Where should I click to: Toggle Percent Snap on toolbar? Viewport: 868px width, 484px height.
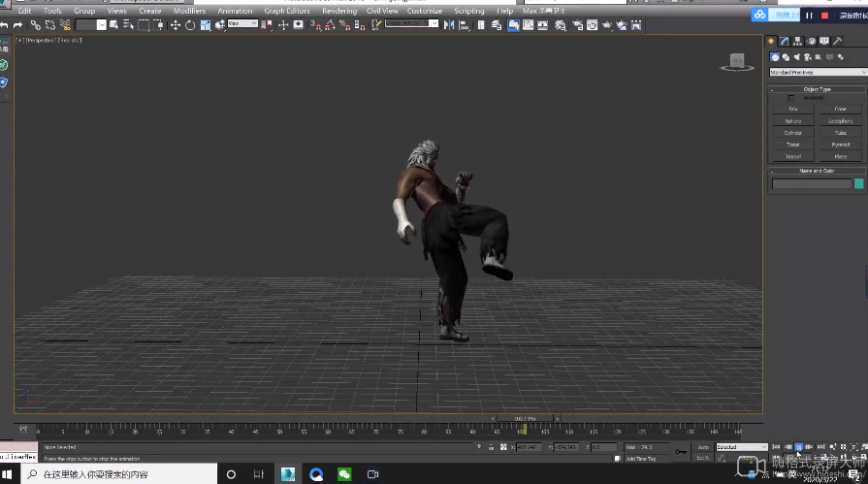345,25
